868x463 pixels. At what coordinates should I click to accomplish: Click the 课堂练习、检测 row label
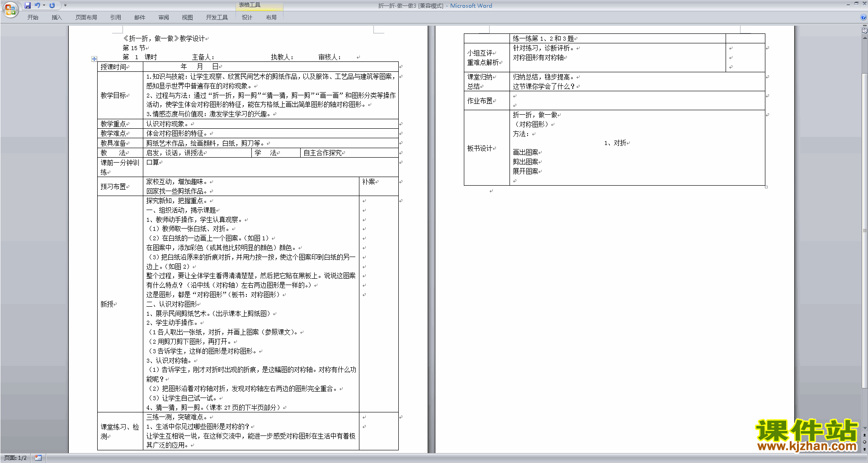tap(120, 431)
